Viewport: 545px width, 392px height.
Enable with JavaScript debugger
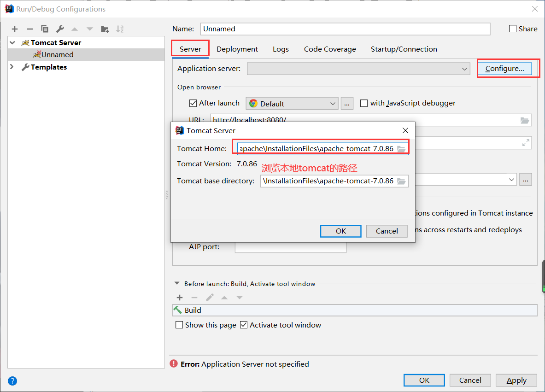pos(363,103)
